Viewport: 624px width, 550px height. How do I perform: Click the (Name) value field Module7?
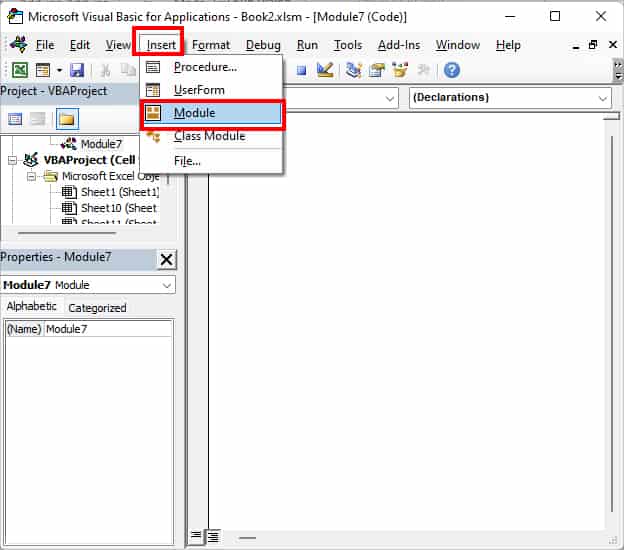click(107, 329)
